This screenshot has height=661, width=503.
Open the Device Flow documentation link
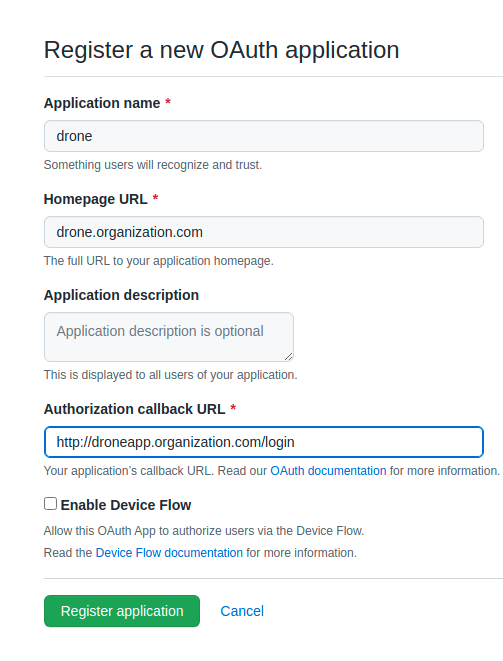[169, 553]
